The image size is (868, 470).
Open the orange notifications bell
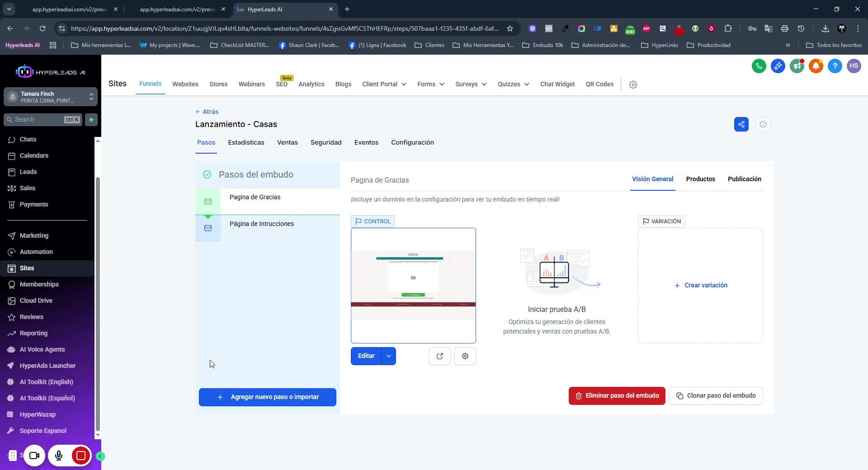[x=816, y=66]
